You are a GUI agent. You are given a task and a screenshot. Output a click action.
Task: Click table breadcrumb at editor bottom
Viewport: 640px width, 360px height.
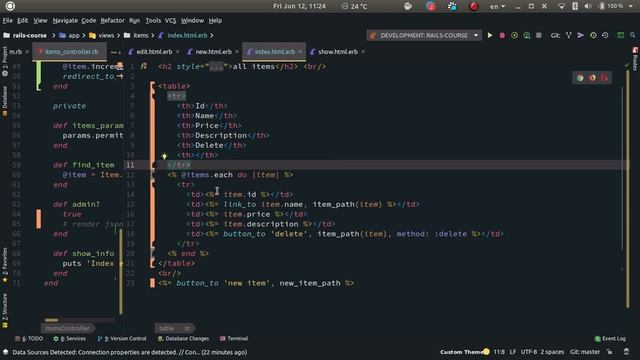(166, 328)
